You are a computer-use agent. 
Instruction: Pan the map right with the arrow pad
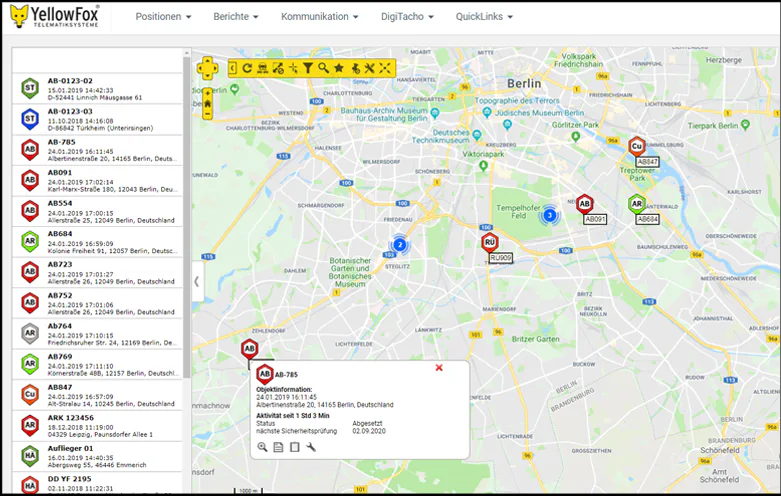point(215,68)
